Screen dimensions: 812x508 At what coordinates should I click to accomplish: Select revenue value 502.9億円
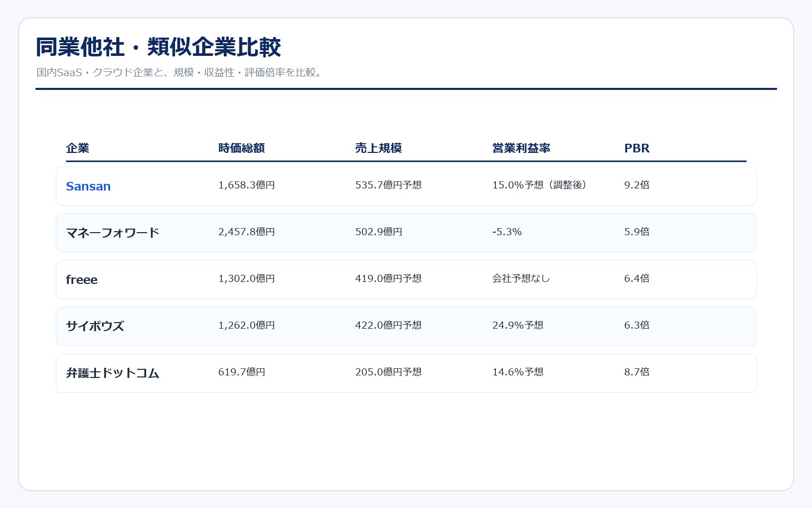click(x=379, y=232)
